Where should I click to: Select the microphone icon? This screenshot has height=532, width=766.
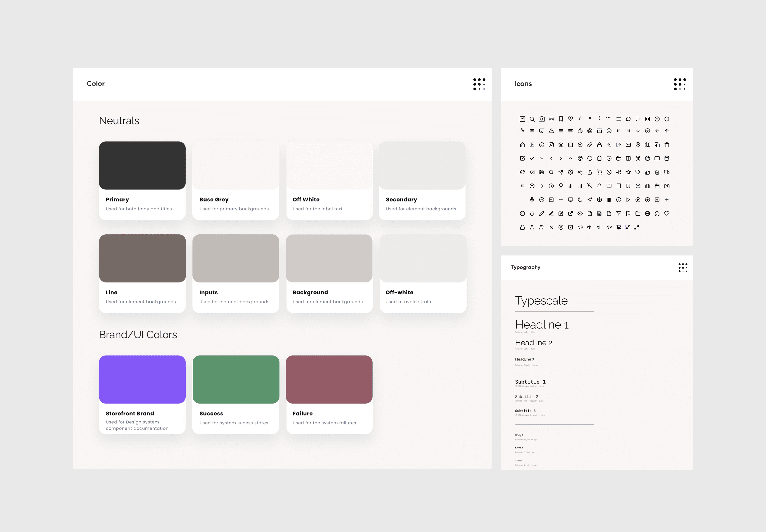pos(532,200)
